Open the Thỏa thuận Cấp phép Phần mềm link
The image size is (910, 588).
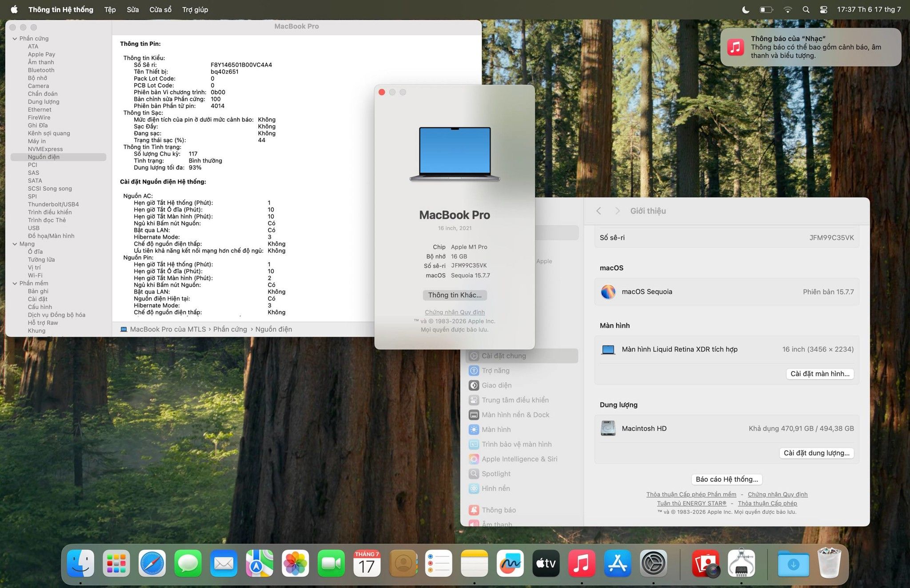pyautogui.click(x=691, y=494)
